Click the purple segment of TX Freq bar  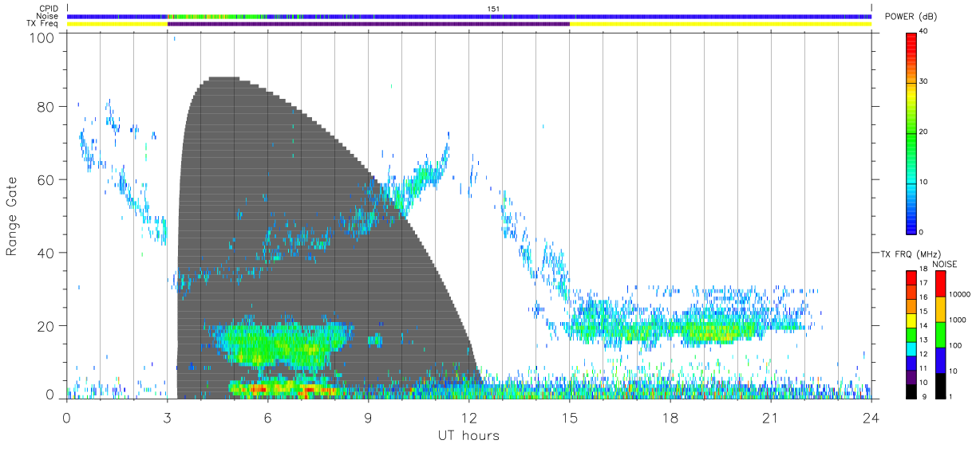(x=368, y=24)
